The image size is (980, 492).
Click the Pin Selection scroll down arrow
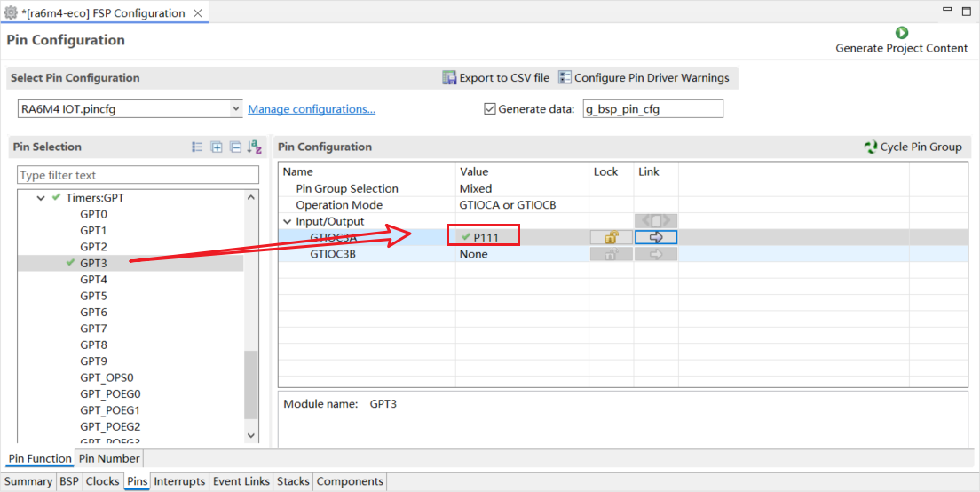click(251, 436)
